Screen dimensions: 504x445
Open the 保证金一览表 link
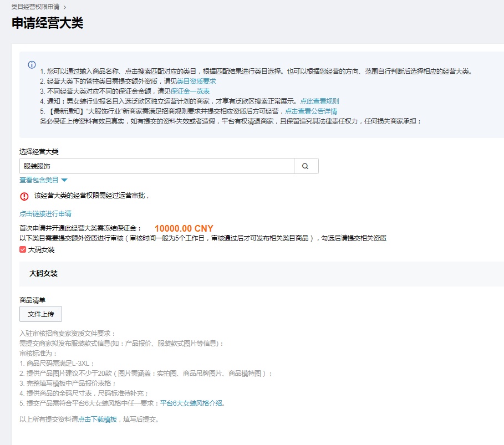(190, 91)
